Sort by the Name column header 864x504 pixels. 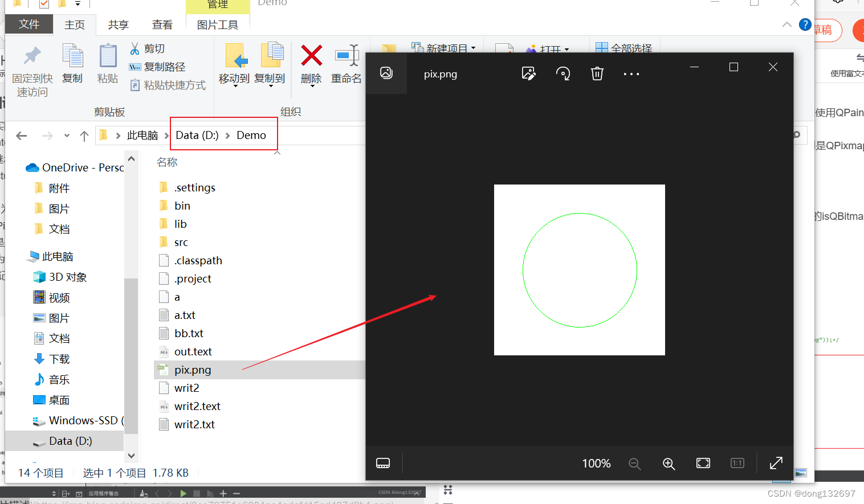click(x=167, y=162)
